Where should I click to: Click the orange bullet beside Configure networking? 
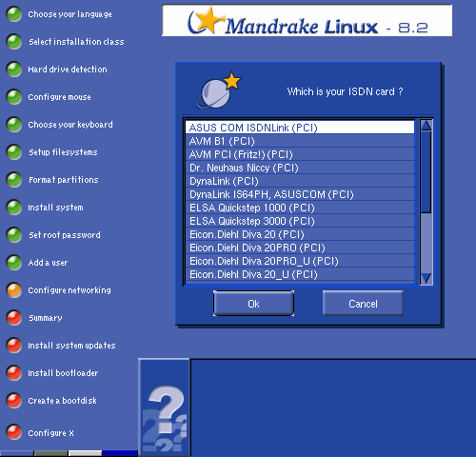pos(14,290)
